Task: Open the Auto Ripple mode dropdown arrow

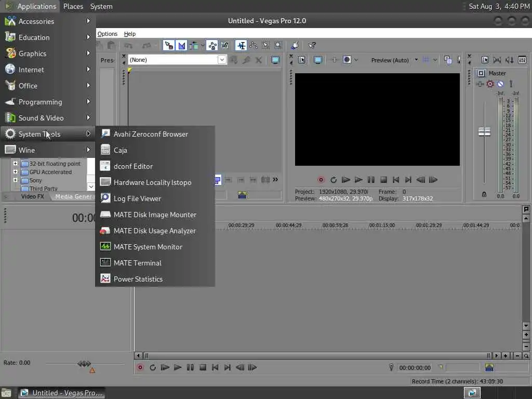Action: (203, 46)
